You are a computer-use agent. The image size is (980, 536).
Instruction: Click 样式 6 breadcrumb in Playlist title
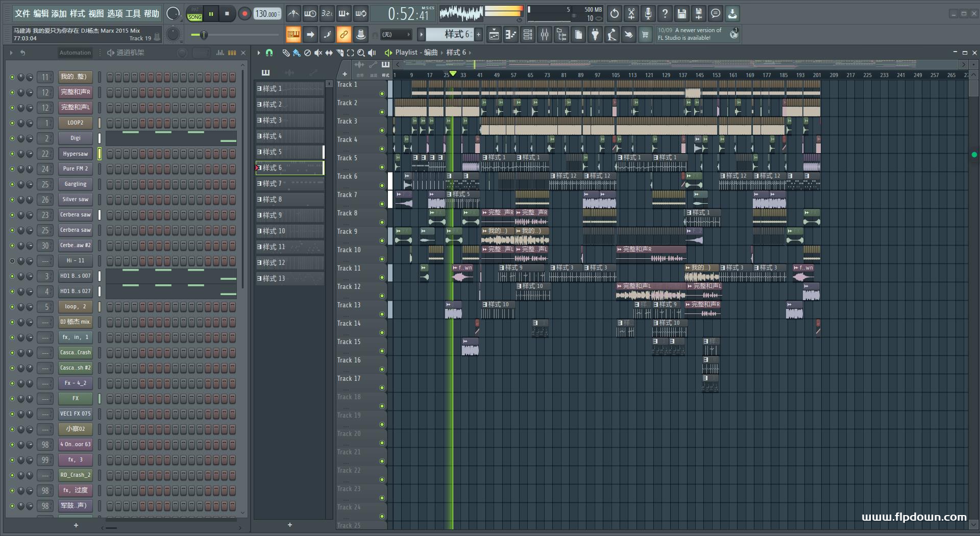(456, 53)
